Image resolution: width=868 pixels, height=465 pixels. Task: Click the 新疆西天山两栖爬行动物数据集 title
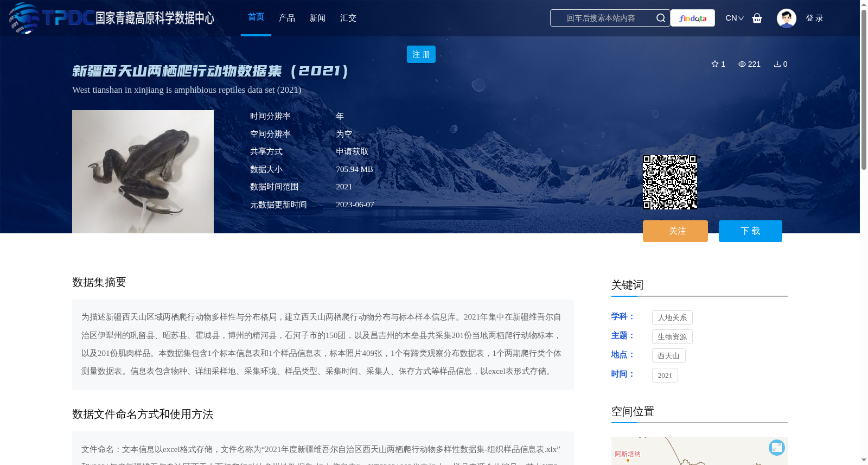(x=210, y=71)
